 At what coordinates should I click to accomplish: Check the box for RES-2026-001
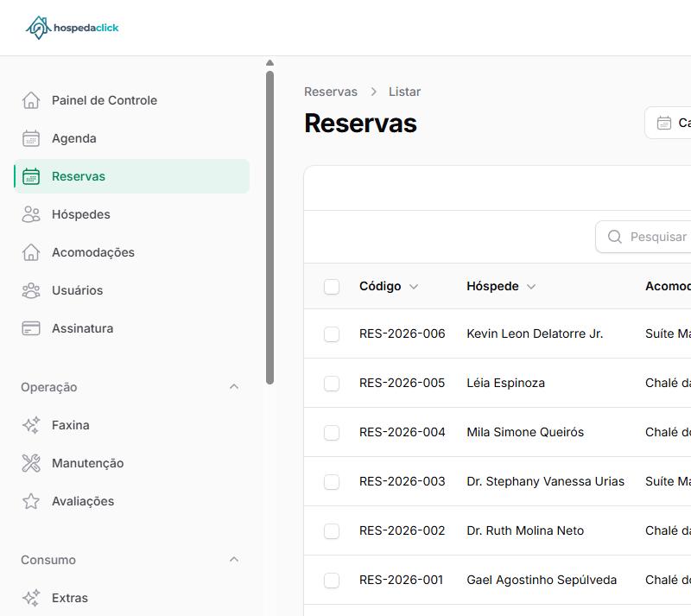(x=332, y=581)
